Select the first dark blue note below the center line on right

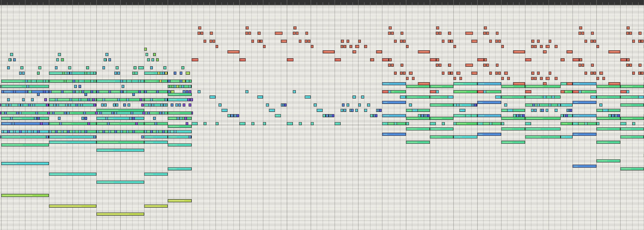click(x=394, y=134)
